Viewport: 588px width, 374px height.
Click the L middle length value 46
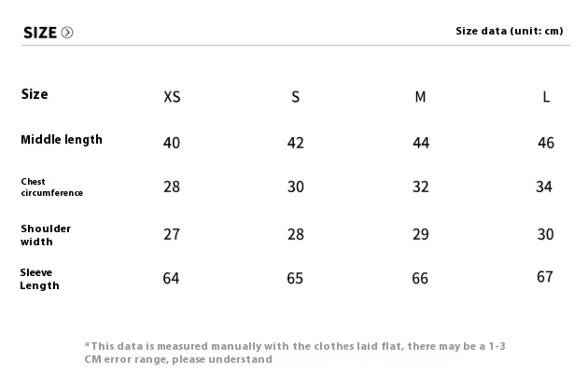pos(546,143)
